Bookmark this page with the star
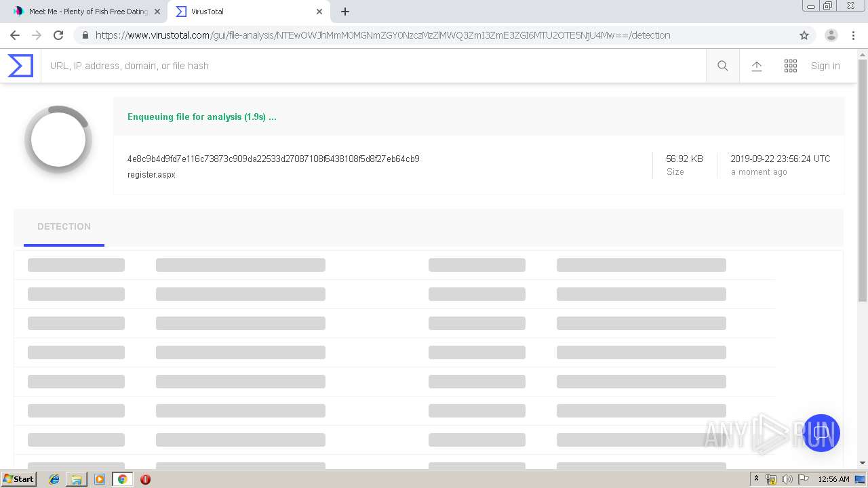 (x=804, y=35)
